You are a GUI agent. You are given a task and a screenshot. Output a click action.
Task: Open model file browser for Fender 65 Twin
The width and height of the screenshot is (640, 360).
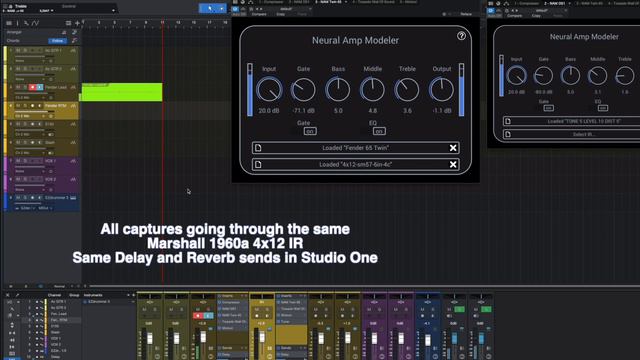[258, 148]
